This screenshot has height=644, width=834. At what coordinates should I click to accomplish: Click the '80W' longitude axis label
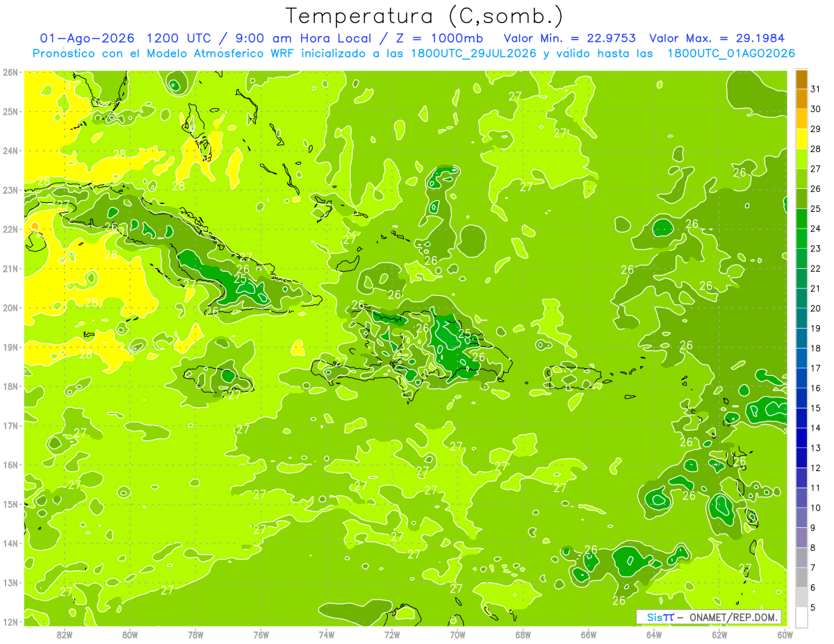(x=130, y=635)
